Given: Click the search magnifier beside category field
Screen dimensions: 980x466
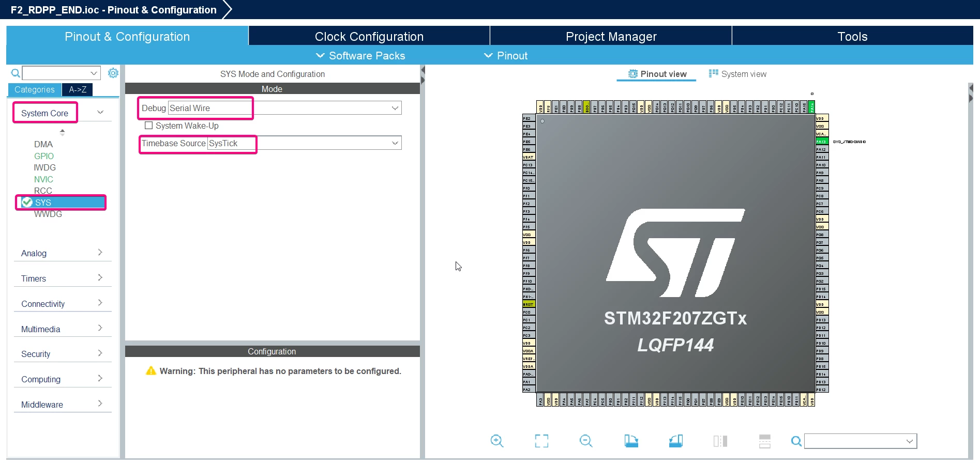Looking at the screenshot, I should (x=16, y=73).
